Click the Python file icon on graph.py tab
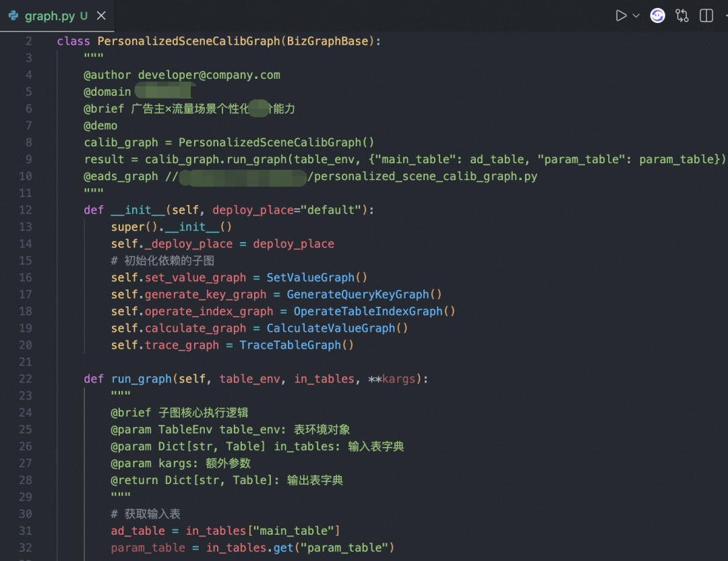This screenshot has width=728, height=561. (13, 16)
